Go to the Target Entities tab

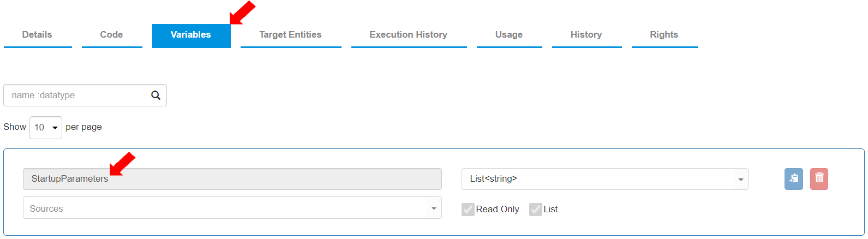click(290, 35)
